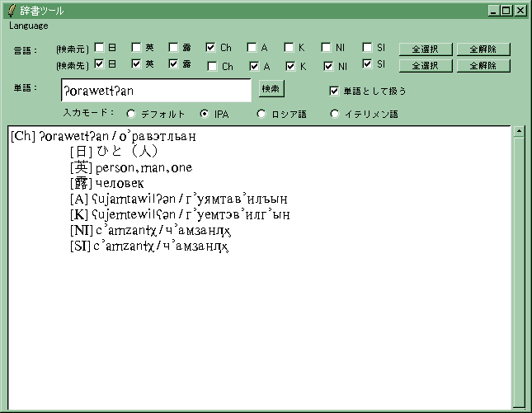Image resolution: width=532 pixels, height=413 pixels.
Task: Minimize the 辞書ツール window
Action: point(494,11)
